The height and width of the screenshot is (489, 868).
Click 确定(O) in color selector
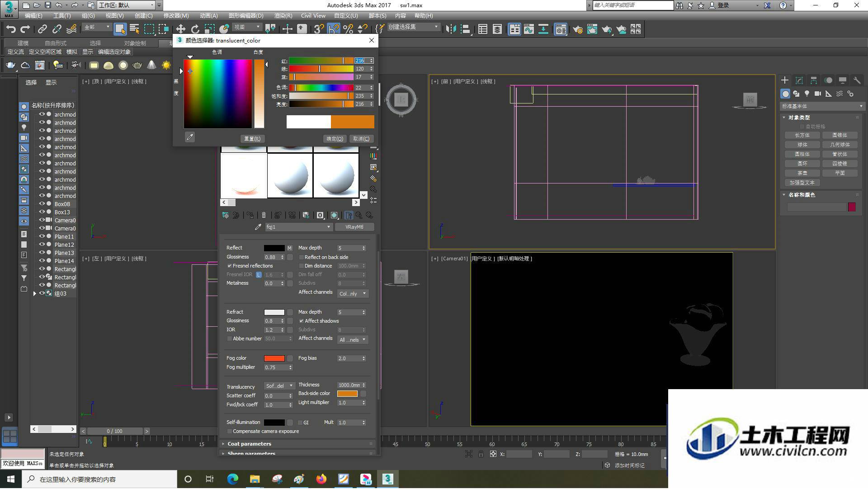pos(335,139)
